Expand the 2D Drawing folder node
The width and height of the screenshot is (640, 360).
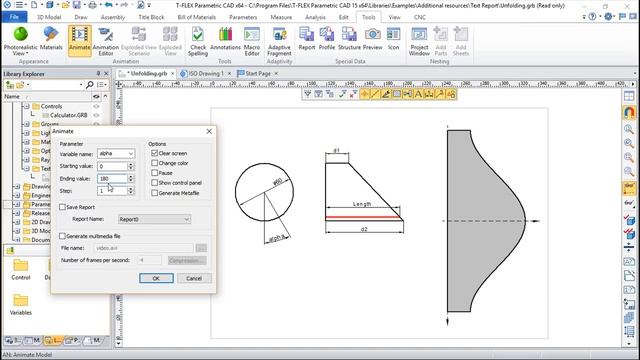click(x=17, y=222)
